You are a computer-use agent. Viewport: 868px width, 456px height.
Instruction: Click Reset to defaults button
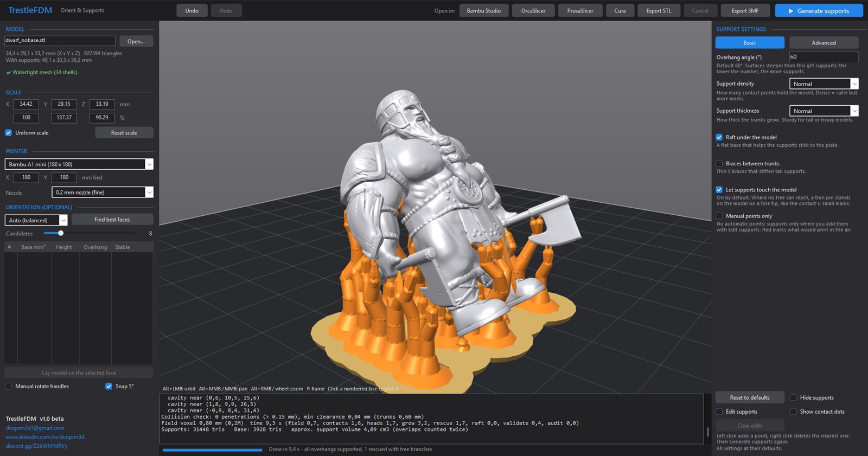pos(750,397)
